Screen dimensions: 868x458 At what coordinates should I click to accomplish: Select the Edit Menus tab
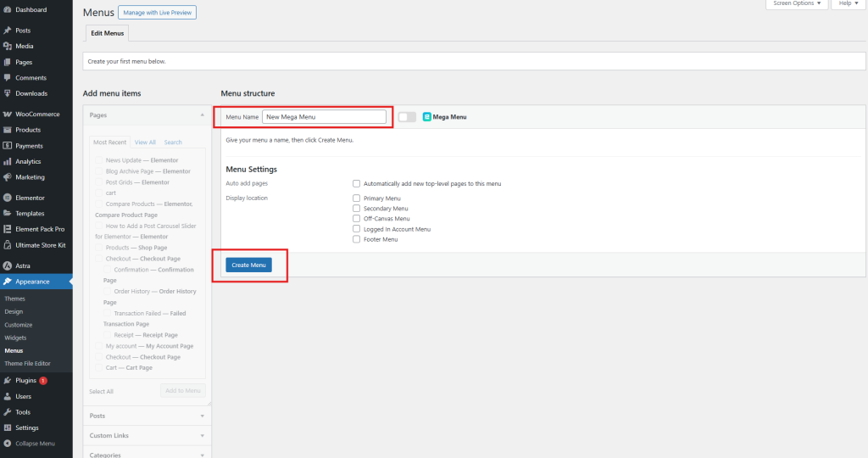tap(108, 33)
